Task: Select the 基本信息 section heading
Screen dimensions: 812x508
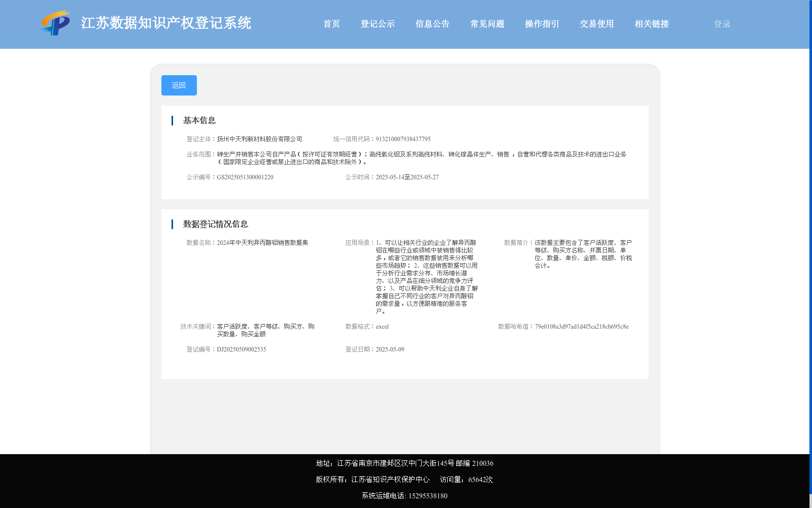Action: point(199,120)
